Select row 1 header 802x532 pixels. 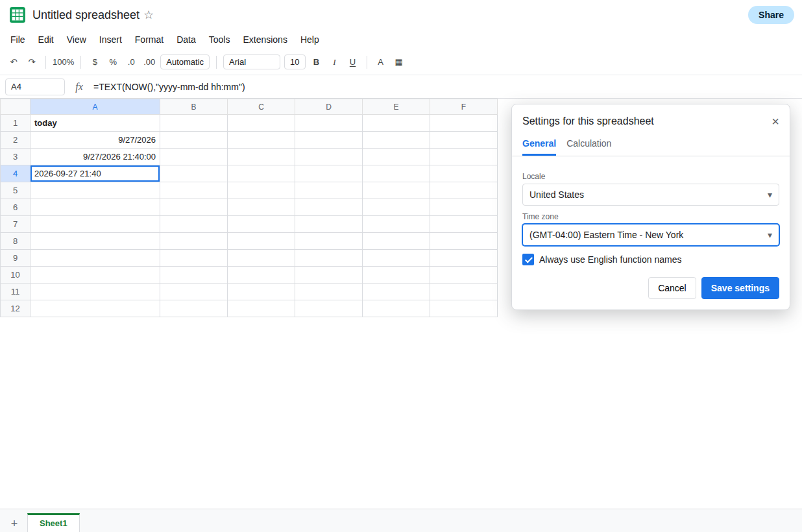15,123
